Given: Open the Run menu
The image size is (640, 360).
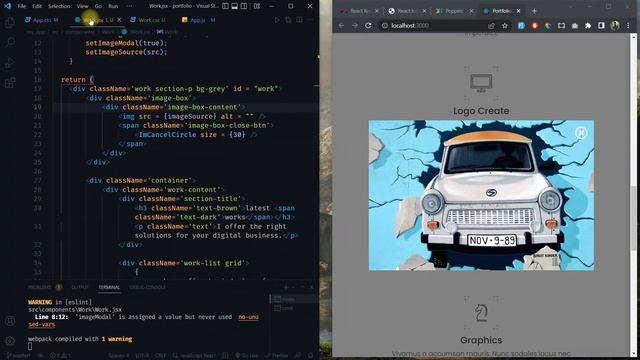Looking at the screenshot, I should click(x=113, y=6).
